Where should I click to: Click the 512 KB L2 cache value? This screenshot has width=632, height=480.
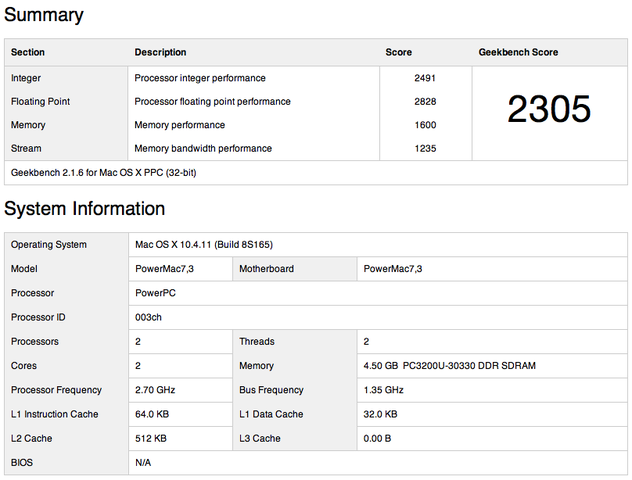tap(151, 438)
